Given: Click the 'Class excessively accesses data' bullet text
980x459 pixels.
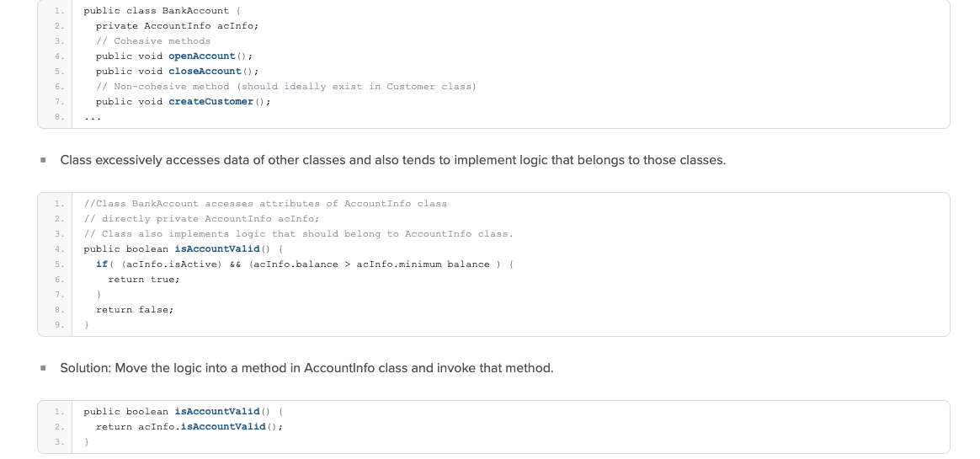Looking at the screenshot, I should (x=392, y=160).
